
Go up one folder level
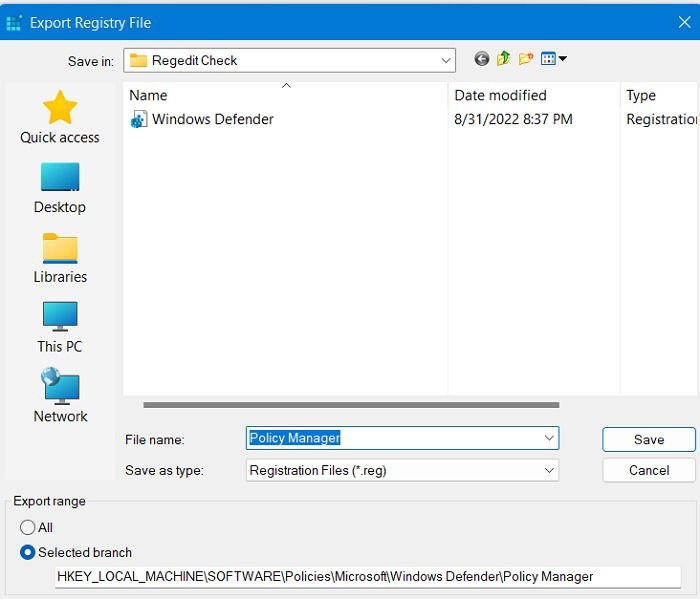pos(504,59)
